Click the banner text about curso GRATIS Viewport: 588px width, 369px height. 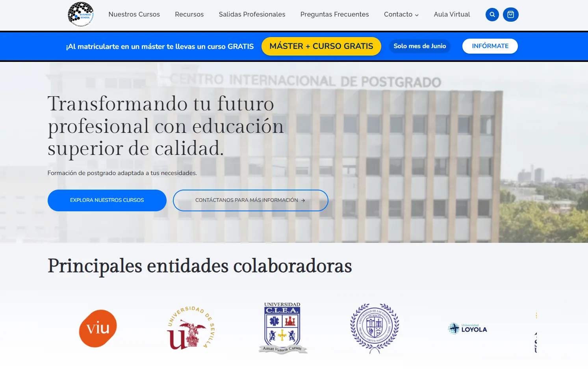(x=160, y=47)
